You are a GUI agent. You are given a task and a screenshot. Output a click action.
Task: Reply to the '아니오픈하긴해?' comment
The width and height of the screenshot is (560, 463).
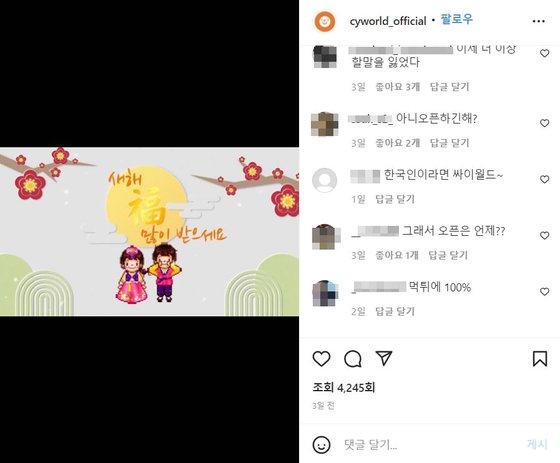pyautogui.click(x=449, y=143)
